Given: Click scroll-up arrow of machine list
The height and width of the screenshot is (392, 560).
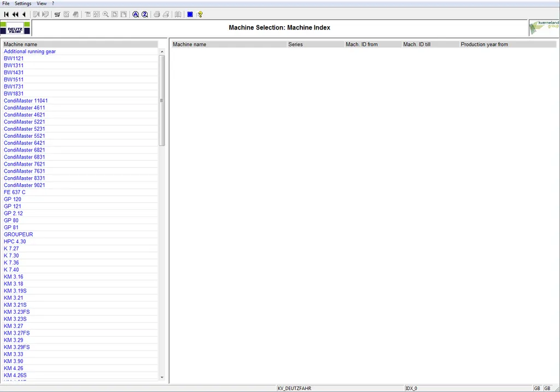Looking at the screenshot, I should tap(162, 52).
